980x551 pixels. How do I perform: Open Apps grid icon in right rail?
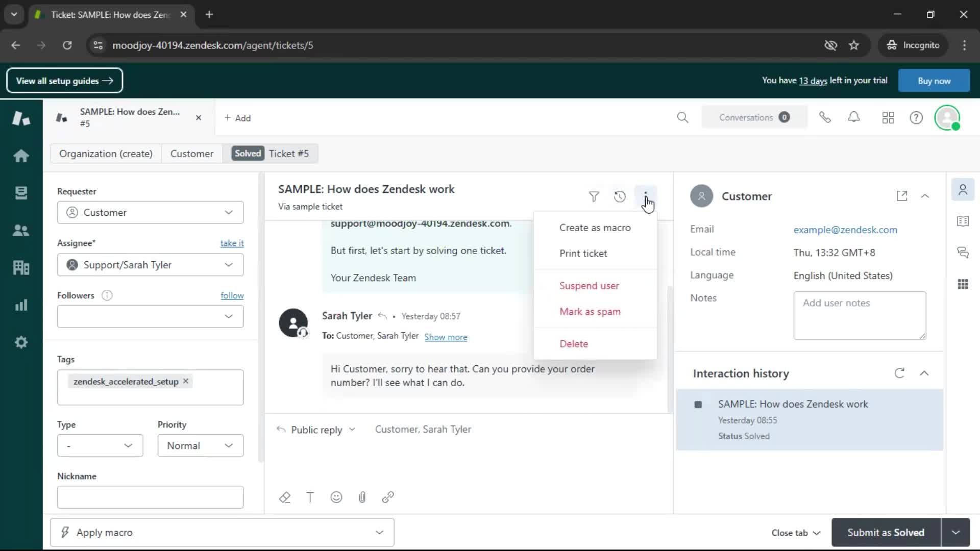point(963,284)
